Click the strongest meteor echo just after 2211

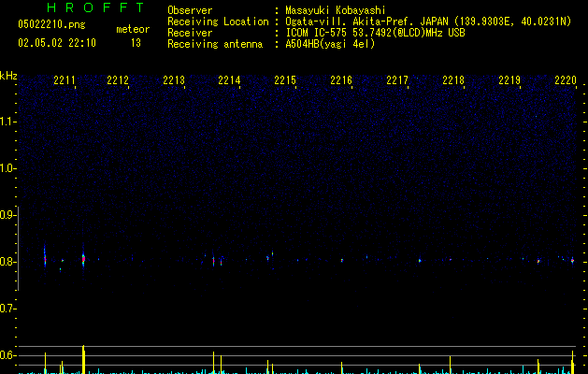point(83,259)
